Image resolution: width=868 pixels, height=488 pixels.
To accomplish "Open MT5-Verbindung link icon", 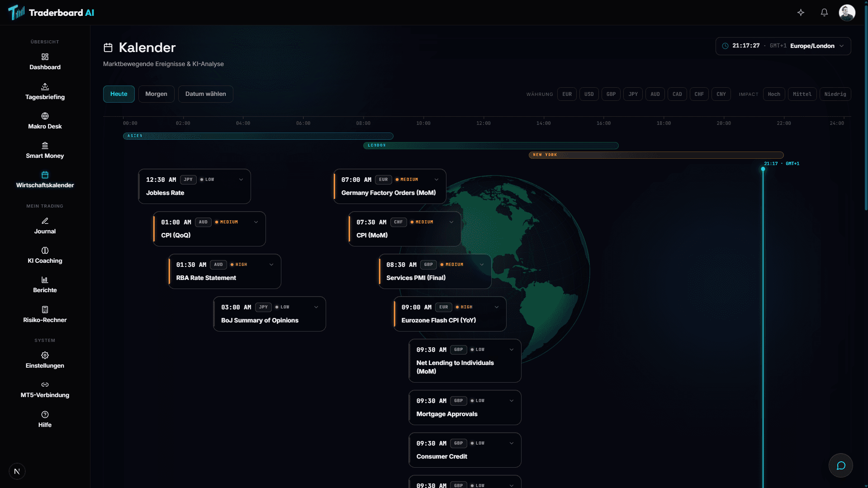I will click(45, 385).
